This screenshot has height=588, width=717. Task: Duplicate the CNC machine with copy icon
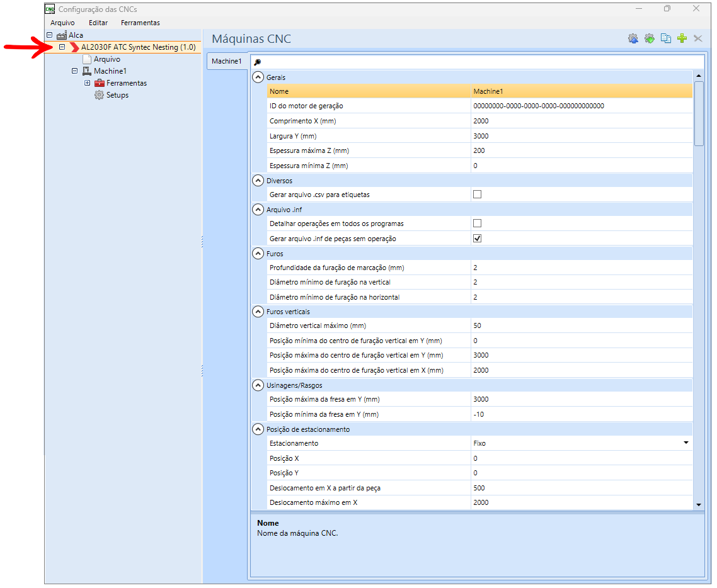[x=666, y=39]
